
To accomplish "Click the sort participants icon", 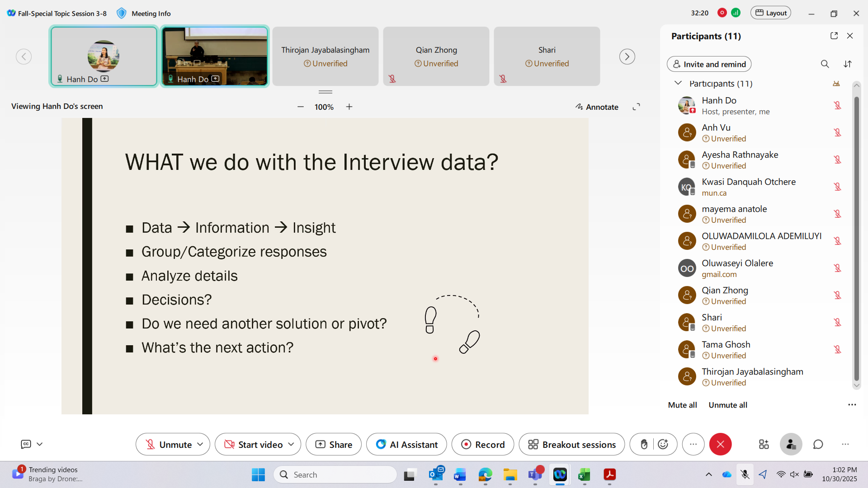I will pyautogui.click(x=848, y=64).
